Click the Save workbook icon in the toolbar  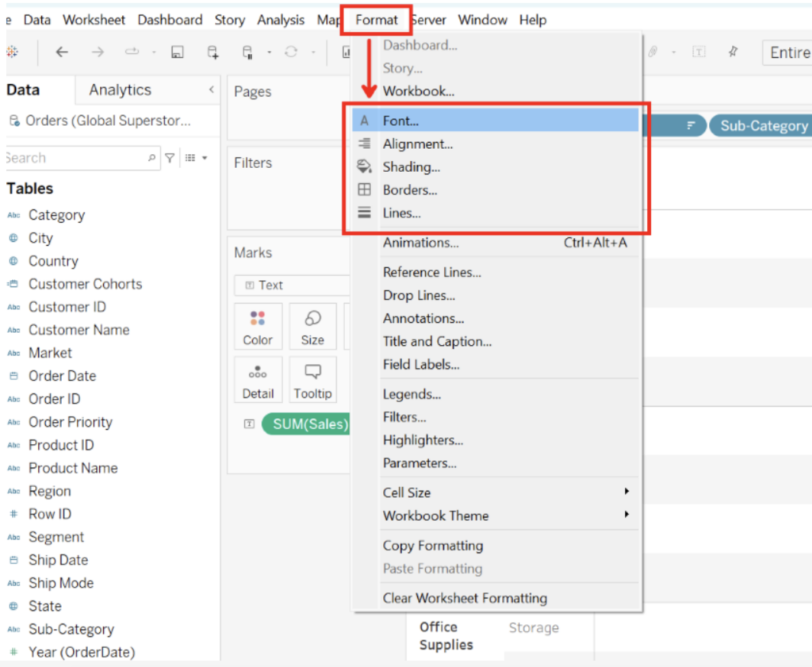178,52
